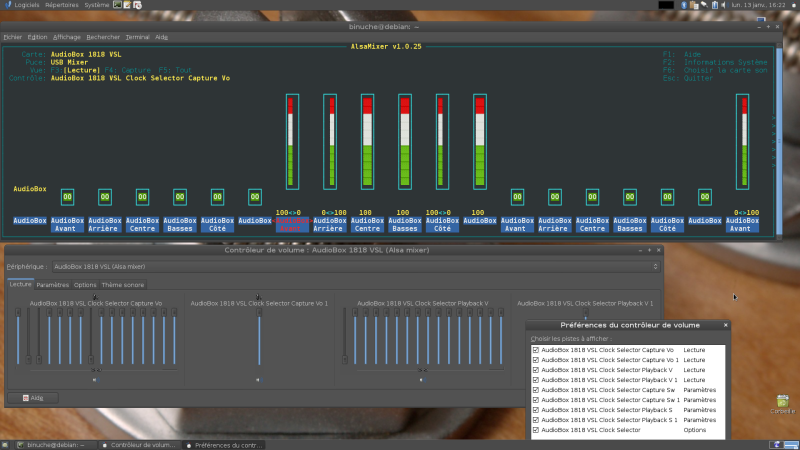This screenshot has height=450, width=800.
Task: Click the Corbeille desktop icon
Action: coord(783,404)
